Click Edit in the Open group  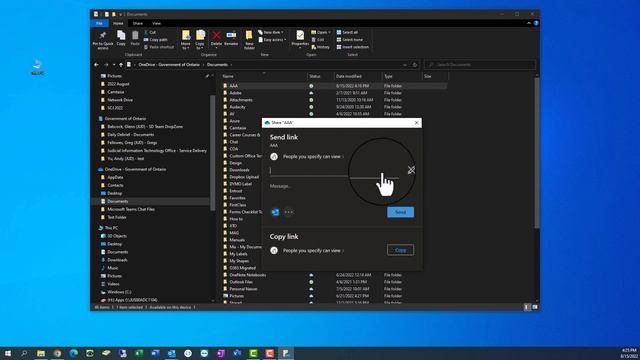(x=318, y=40)
